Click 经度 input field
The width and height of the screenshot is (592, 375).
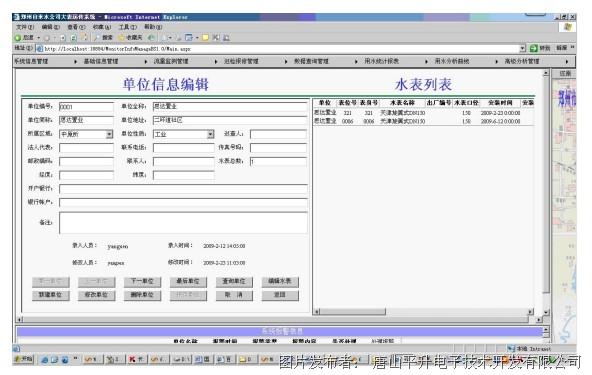[86, 175]
